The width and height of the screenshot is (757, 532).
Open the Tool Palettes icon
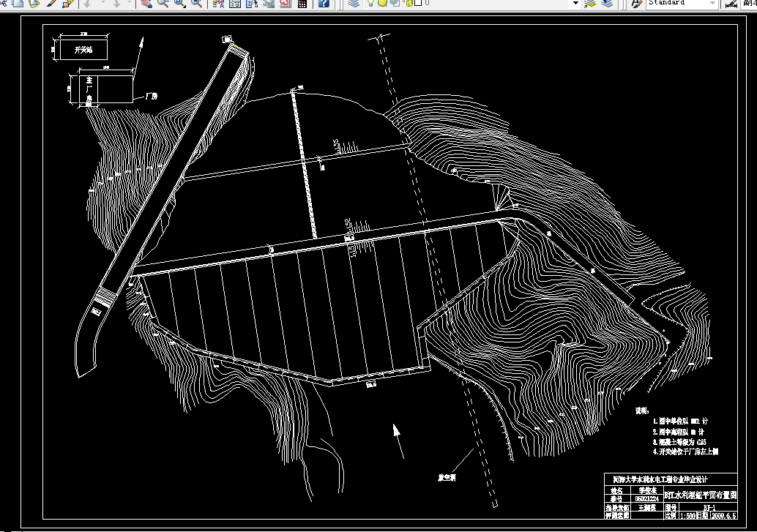pyautogui.click(x=252, y=4)
